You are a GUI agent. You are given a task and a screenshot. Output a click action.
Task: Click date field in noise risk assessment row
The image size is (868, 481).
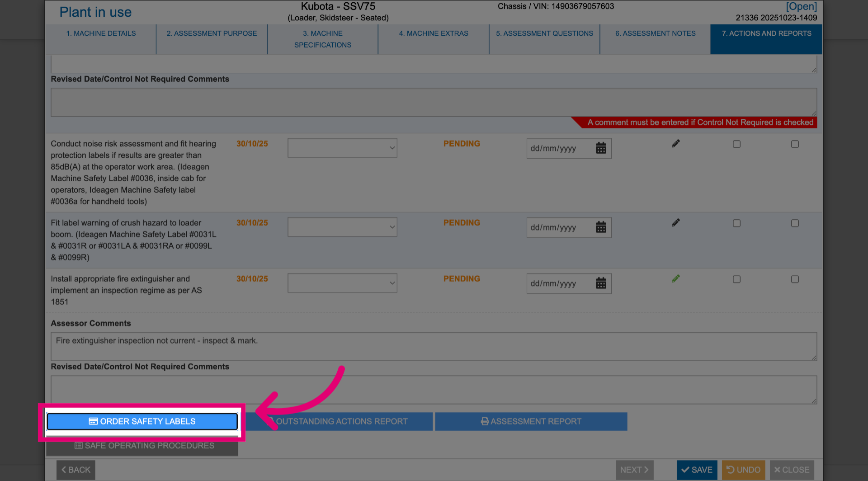569,148
